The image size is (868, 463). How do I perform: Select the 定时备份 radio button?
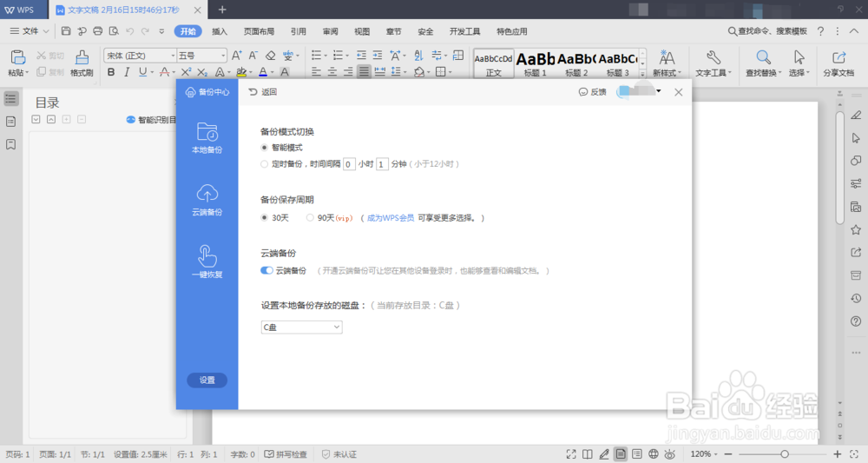click(x=264, y=164)
